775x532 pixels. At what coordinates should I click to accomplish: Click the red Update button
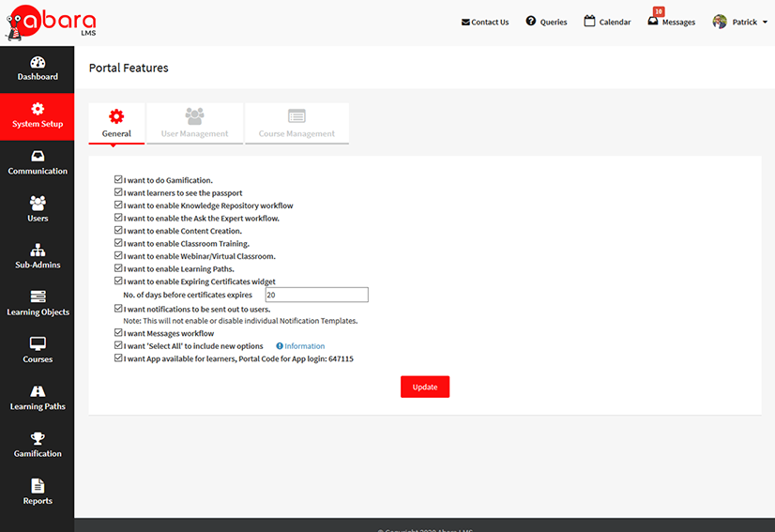pos(425,387)
